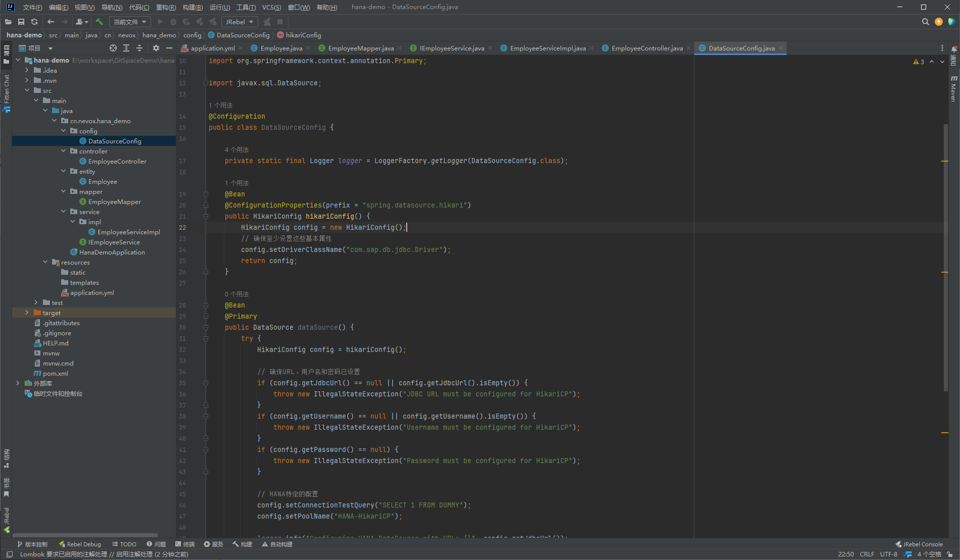
Task: Open the 自动构建 tool window
Action: tap(277, 544)
